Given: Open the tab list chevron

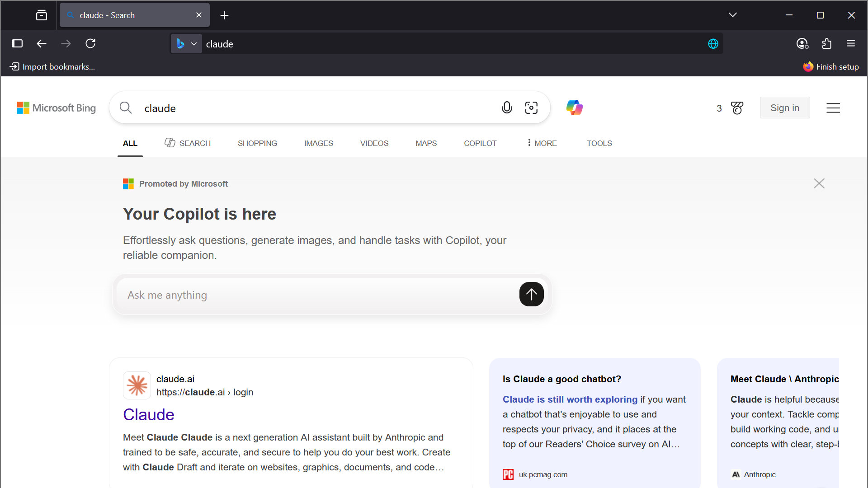Looking at the screenshot, I should pos(733,14).
